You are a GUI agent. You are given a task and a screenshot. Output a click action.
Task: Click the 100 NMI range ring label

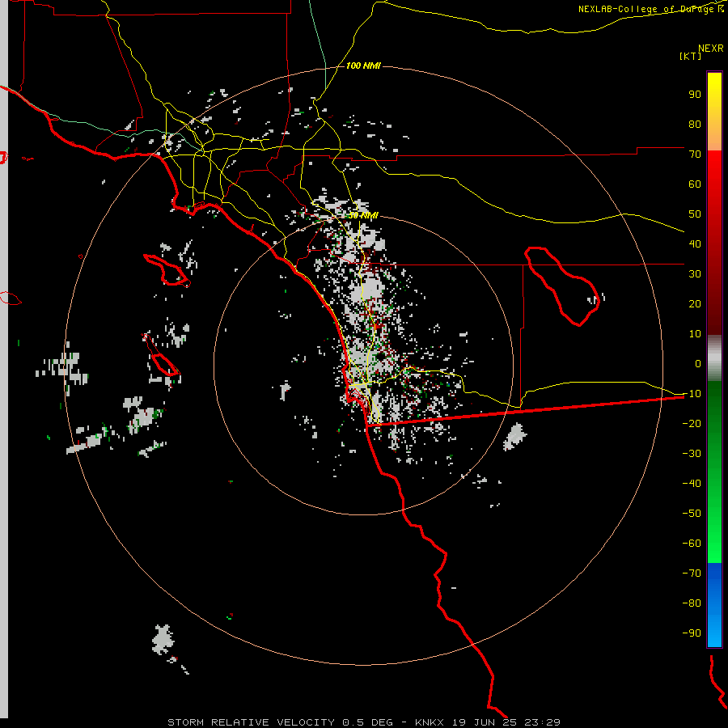tap(363, 66)
